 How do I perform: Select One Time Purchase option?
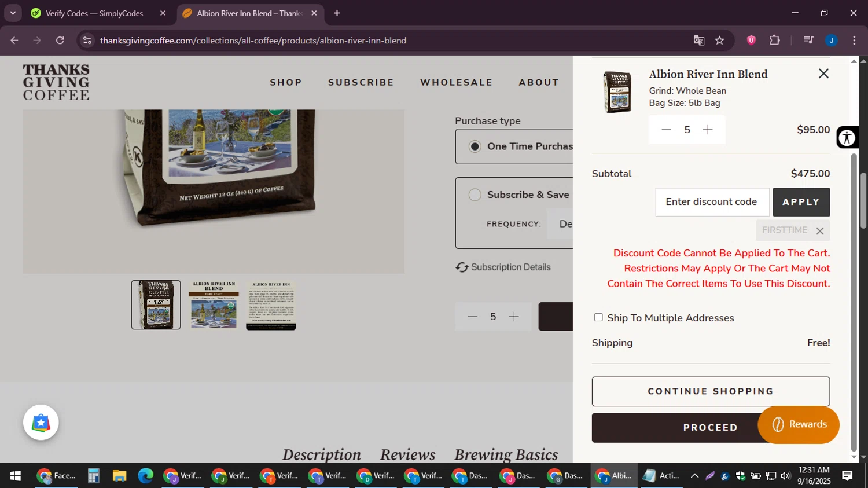(475, 146)
